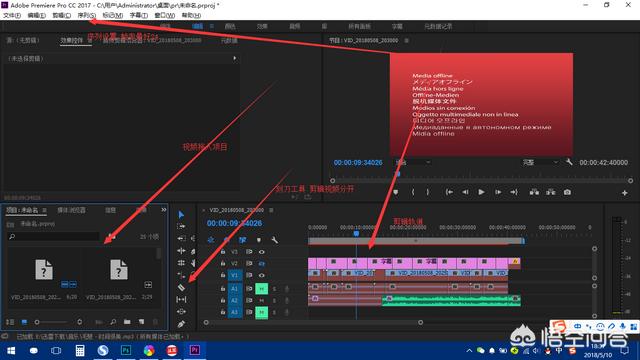Switch to the 效果控件 tab
This screenshot has height=360, width=640.
click(71, 40)
